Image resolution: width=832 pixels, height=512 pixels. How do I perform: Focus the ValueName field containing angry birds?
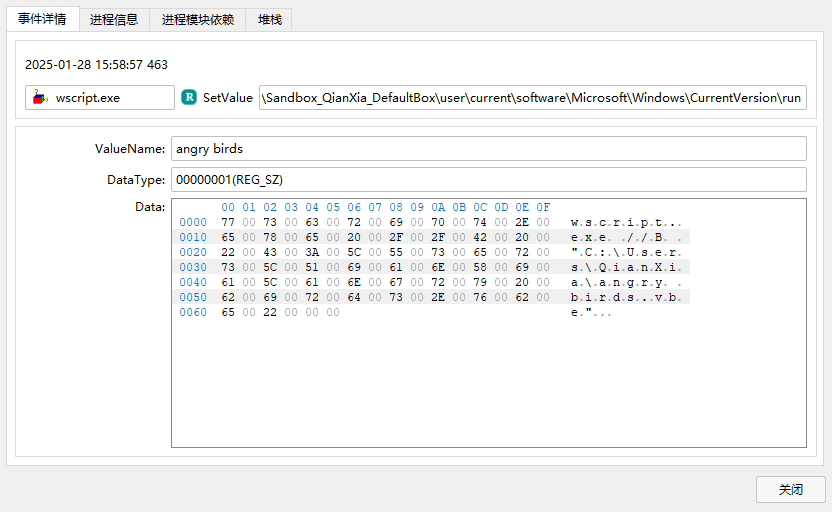click(x=488, y=149)
